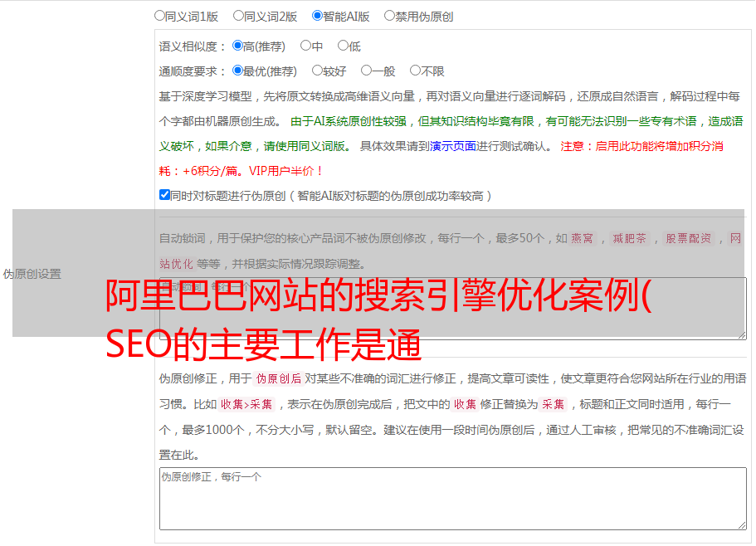Click the 燕窝 example keyword
The height and width of the screenshot is (546, 756).
pyautogui.click(x=582, y=238)
